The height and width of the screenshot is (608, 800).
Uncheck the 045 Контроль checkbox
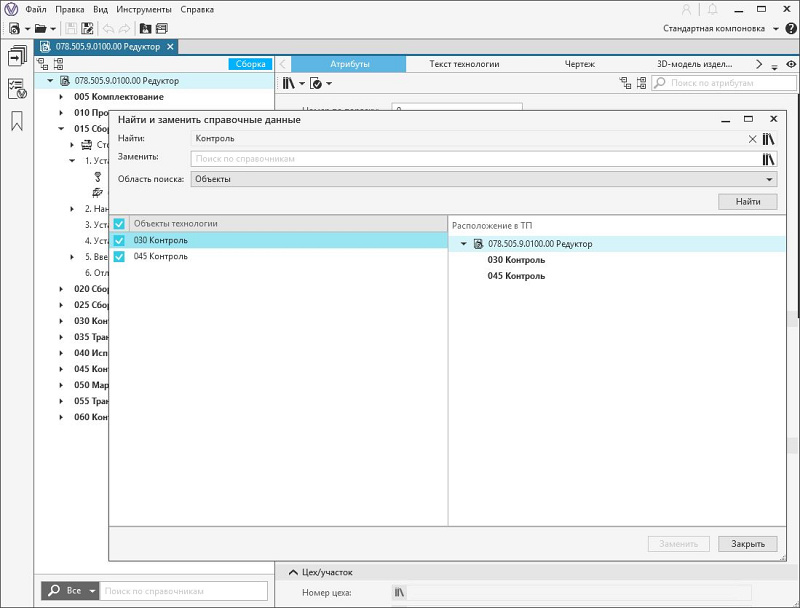point(119,257)
